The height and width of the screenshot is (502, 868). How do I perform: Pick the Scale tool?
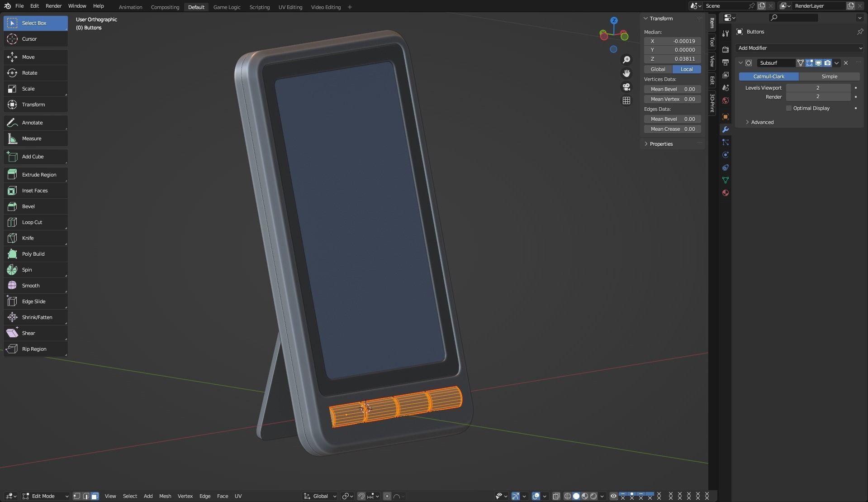coord(36,89)
